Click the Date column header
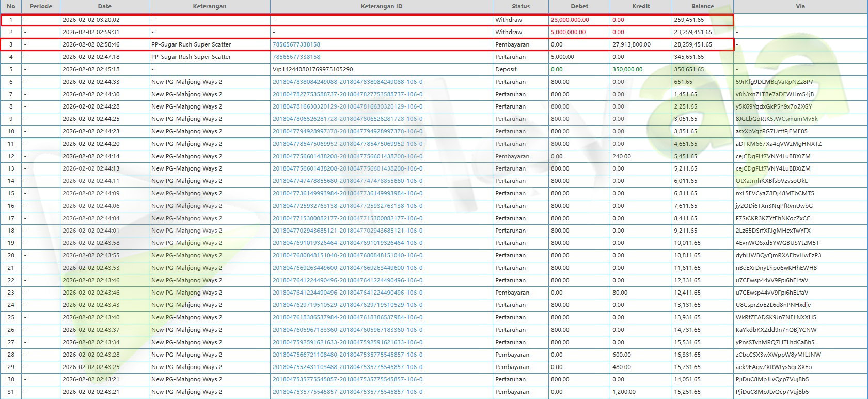Screen dimensions: 868x399 click(x=104, y=6)
